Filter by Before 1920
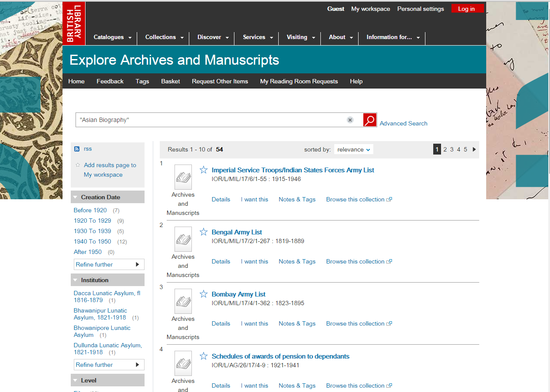Screen dimensions: 550x392 (x=90, y=210)
